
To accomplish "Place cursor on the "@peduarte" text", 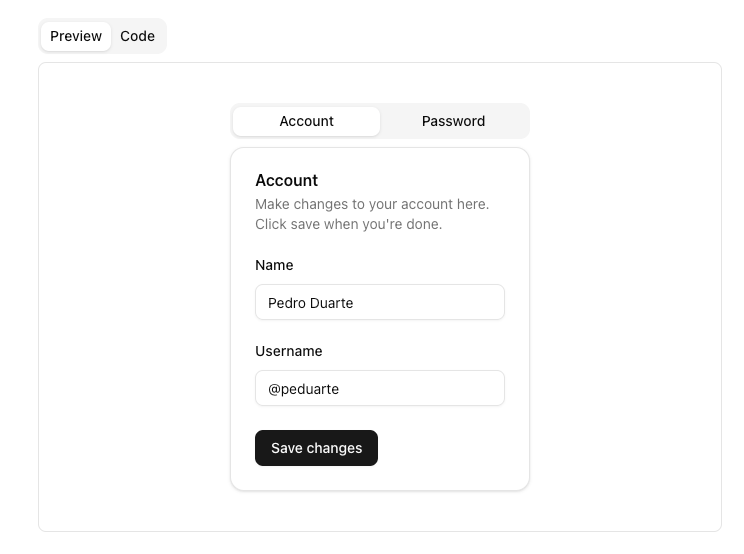I will pyautogui.click(x=303, y=389).
